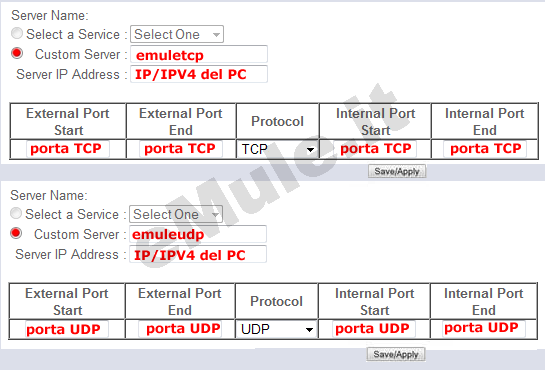Viewport: 545px width, 370px height.
Task: Click the emuletcp custom server field
Action: pyautogui.click(x=199, y=54)
